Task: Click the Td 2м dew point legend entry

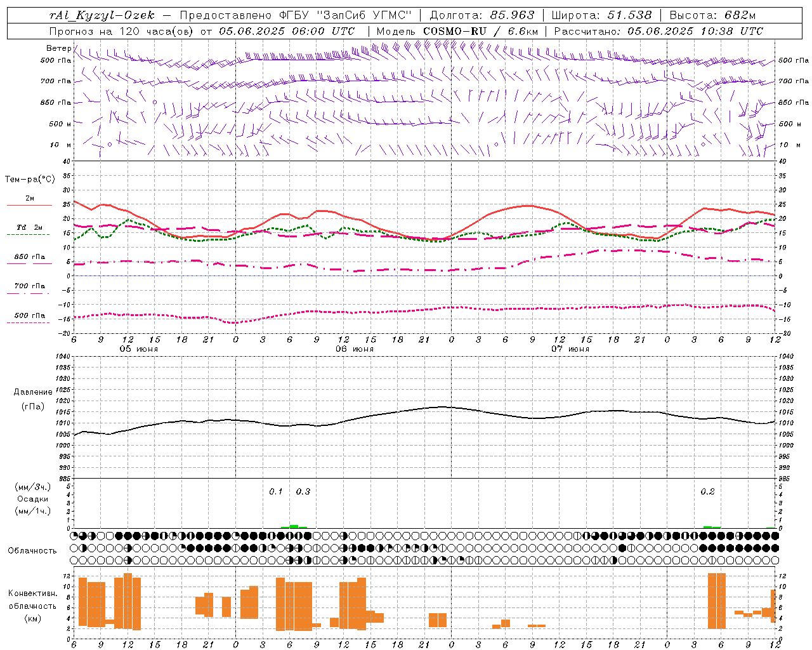Action: [x=29, y=227]
